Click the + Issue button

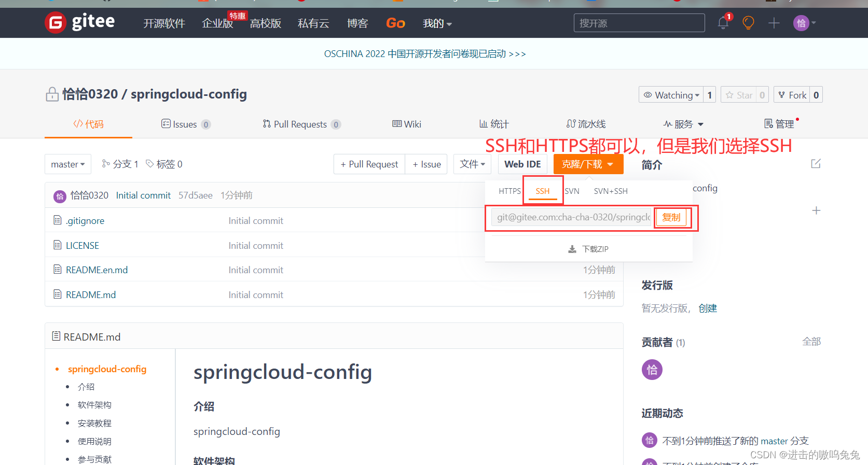point(426,164)
